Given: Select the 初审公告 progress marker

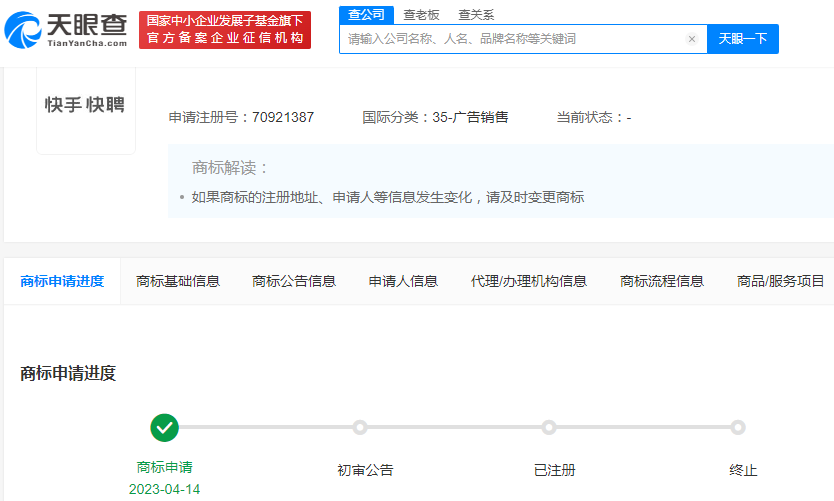Looking at the screenshot, I should coord(360,427).
